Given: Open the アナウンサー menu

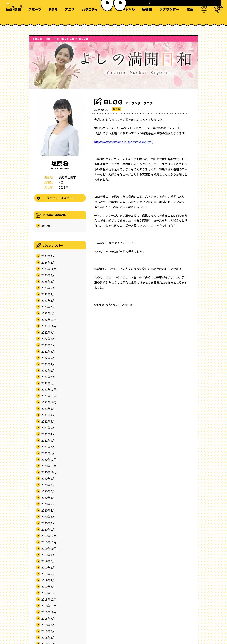Looking at the screenshot, I should 169,10.
